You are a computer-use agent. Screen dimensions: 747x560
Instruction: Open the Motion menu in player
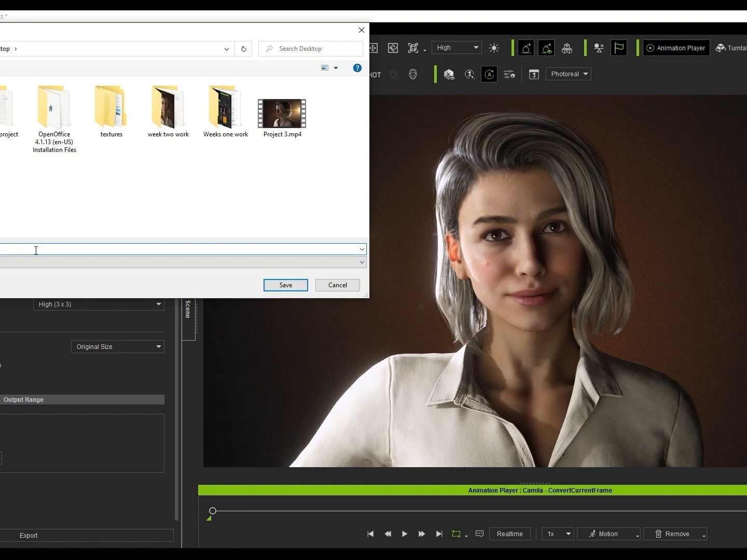tap(608, 534)
